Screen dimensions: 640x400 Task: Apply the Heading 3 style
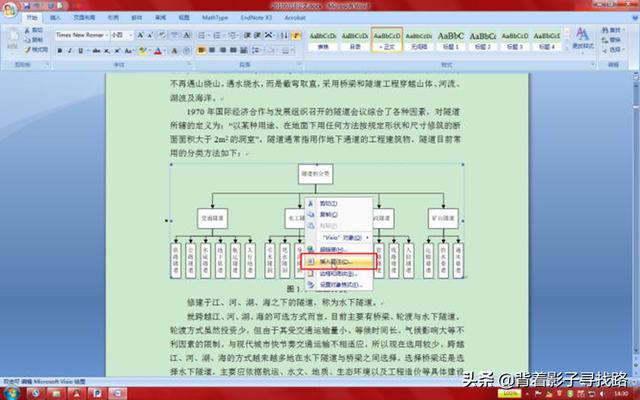(x=514, y=40)
